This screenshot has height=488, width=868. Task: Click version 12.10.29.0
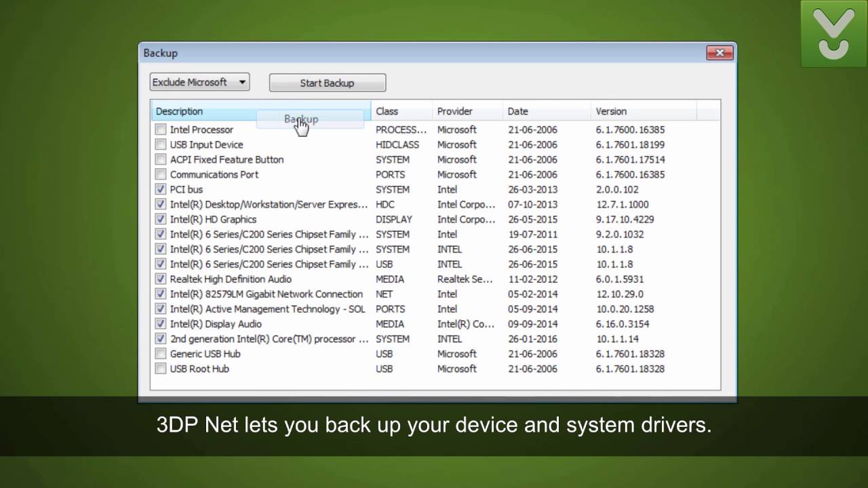[620, 293]
